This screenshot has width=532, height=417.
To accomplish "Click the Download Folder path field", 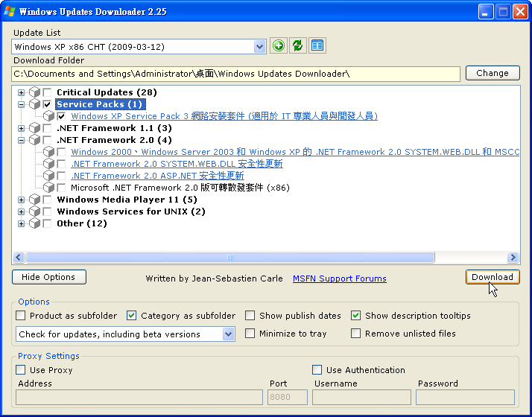I will pyautogui.click(x=235, y=74).
